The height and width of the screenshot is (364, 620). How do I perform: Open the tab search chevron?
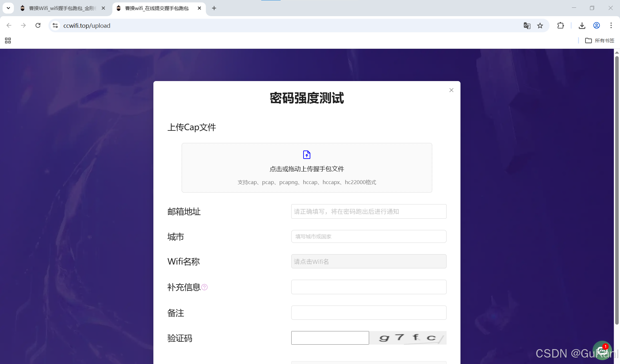8,8
